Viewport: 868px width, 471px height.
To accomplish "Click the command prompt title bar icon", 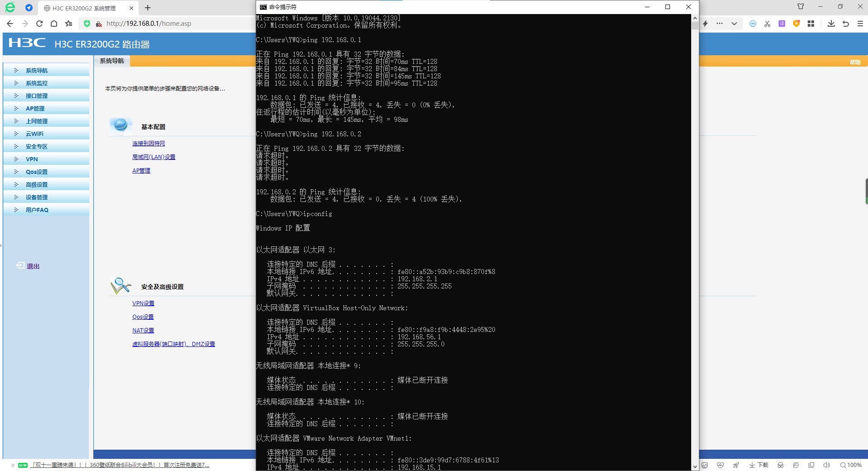I will pos(263,7).
